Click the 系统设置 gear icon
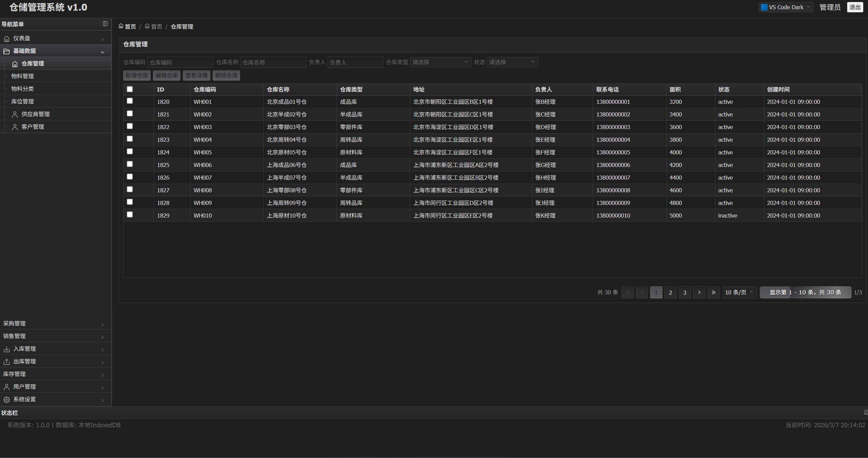The height and width of the screenshot is (458, 868). coord(6,400)
